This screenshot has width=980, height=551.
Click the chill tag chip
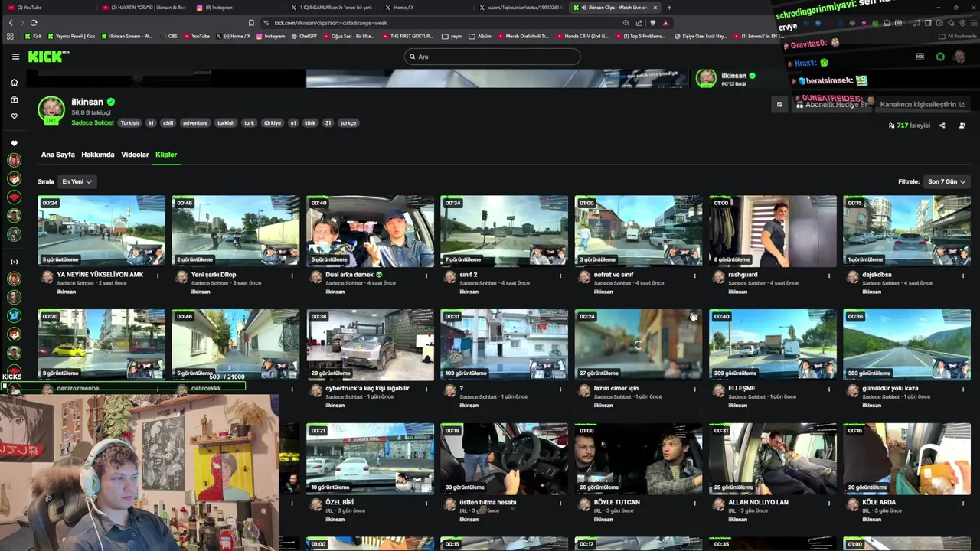click(x=168, y=122)
